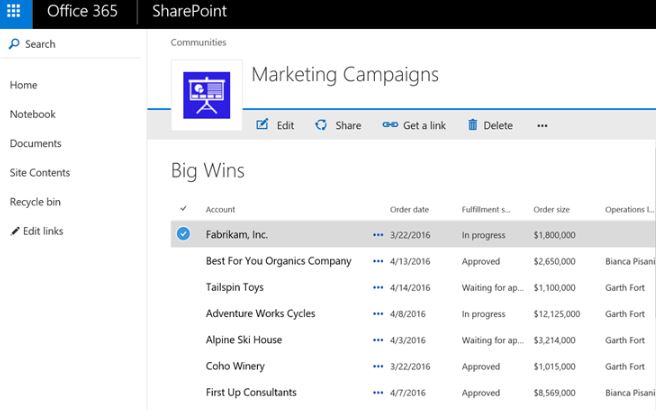Click In progress status for Adventure Works Cycles
Viewport: 656px width, 410px height.
coord(484,314)
